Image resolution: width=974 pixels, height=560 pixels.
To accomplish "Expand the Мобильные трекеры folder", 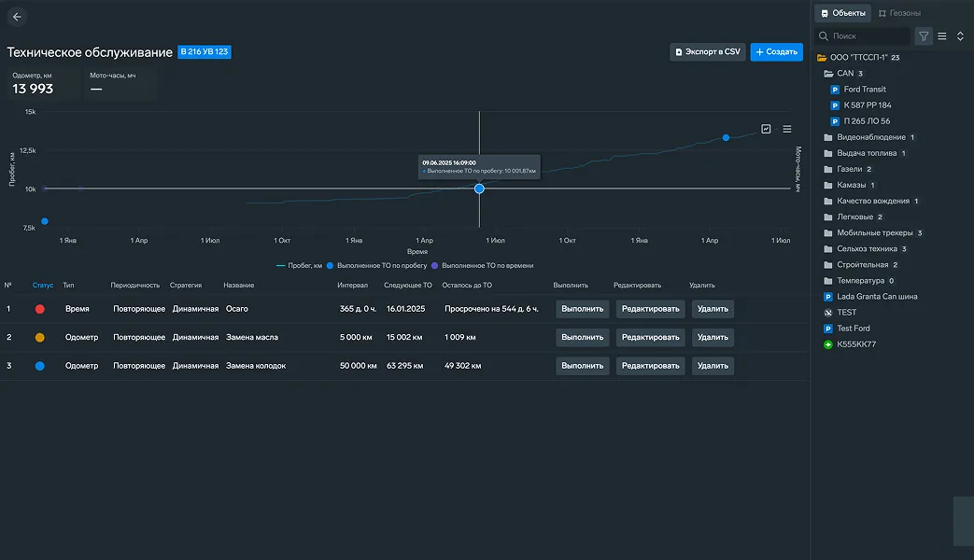I will (x=828, y=232).
